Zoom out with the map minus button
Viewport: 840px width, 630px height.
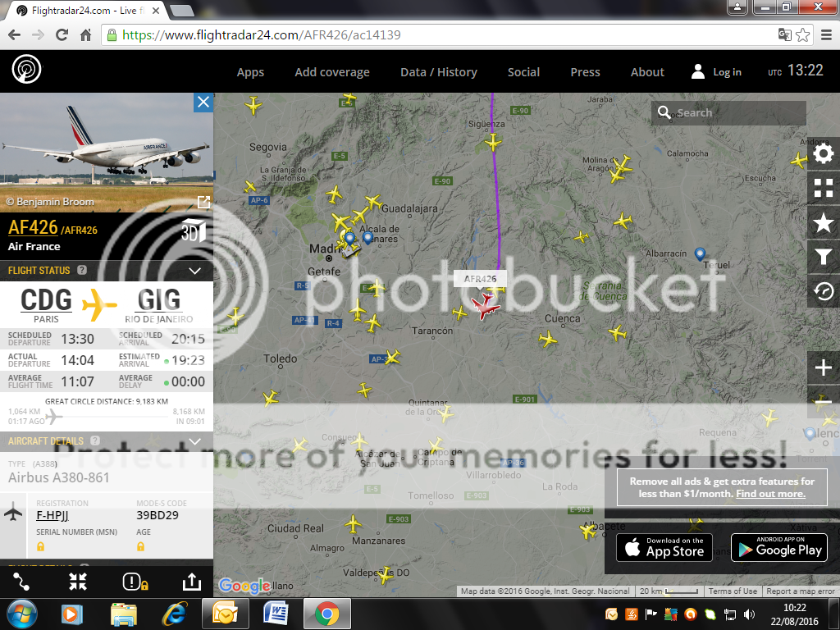pyautogui.click(x=824, y=402)
